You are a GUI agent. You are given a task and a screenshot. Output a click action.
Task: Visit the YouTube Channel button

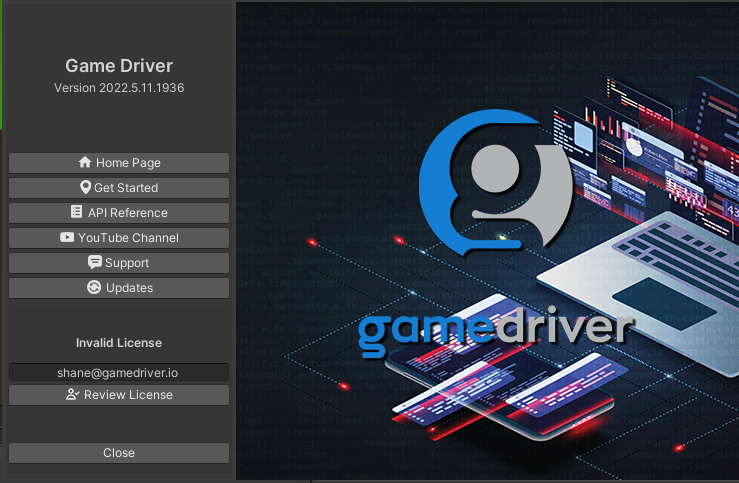point(119,238)
